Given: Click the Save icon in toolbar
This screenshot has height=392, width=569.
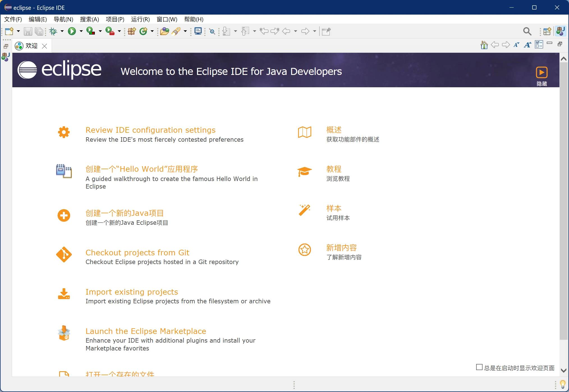Looking at the screenshot, I should pos(28,31).
